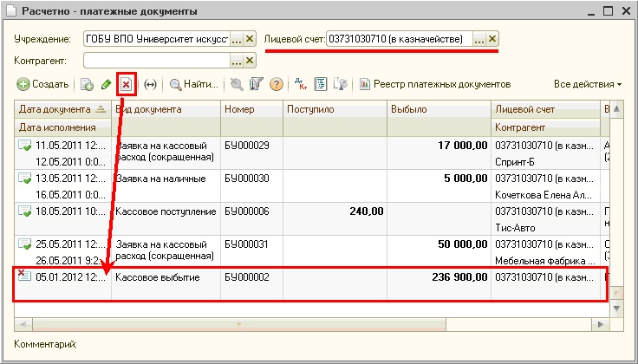The height and width of the screenshot is (364, 638).
Task: Open selection list for Учреждение field
Action: (x=236, y=39)
